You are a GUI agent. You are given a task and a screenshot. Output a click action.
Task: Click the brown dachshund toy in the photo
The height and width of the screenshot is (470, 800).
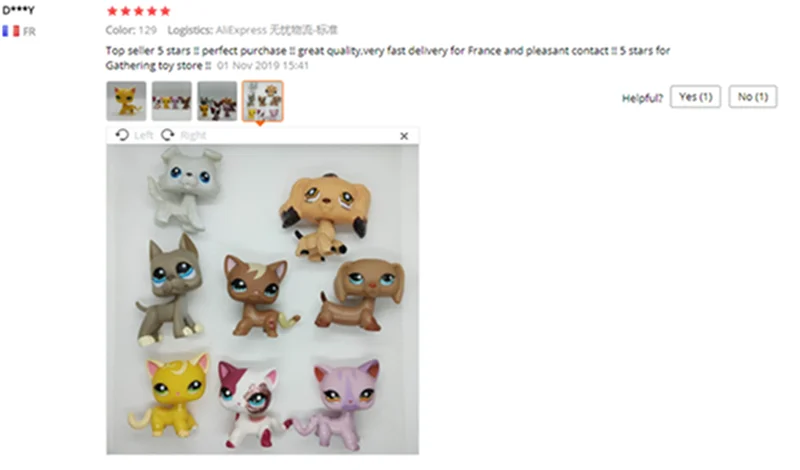tap(361, 294)
